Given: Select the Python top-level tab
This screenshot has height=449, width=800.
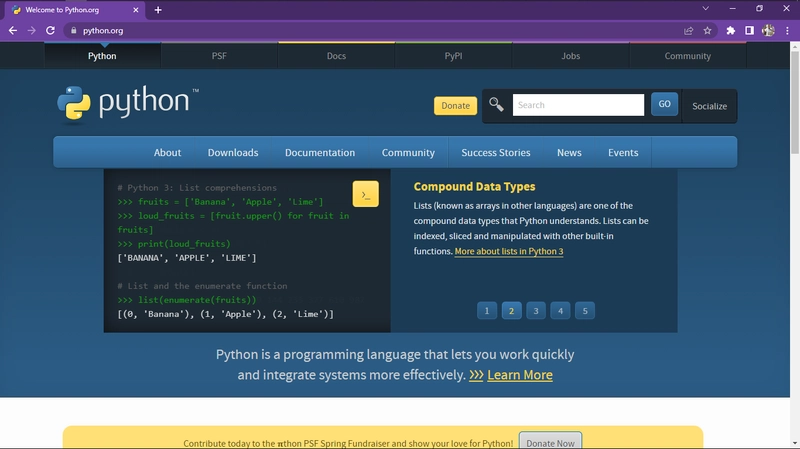Looking at the screenshot, I should pyautogui.click(x=102, y=56).
